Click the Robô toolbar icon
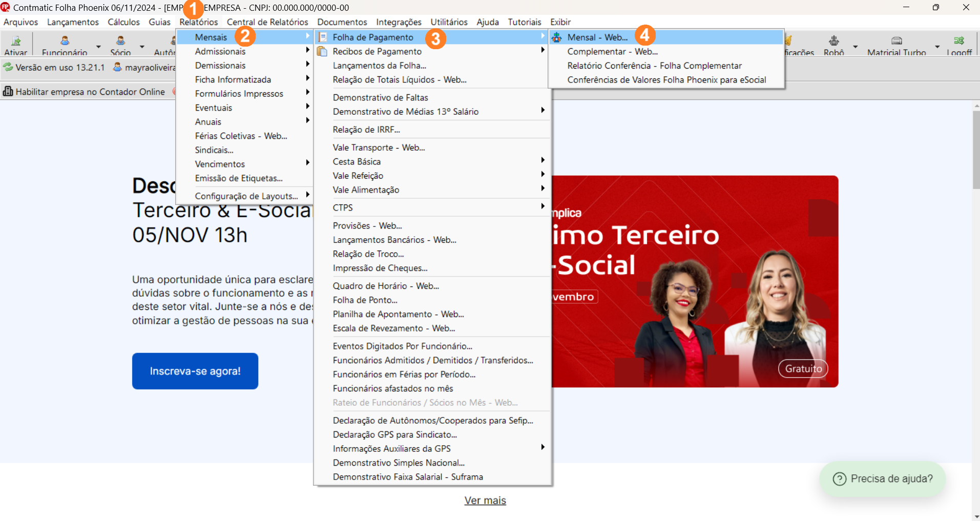980x521 pixels. [x=834, y=40]
